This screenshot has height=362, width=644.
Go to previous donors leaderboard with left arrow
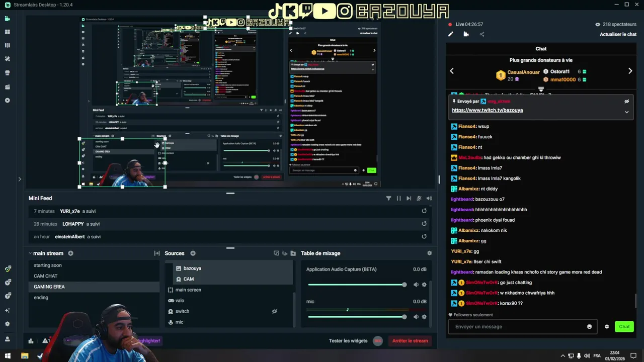click(x=452, y=71)
